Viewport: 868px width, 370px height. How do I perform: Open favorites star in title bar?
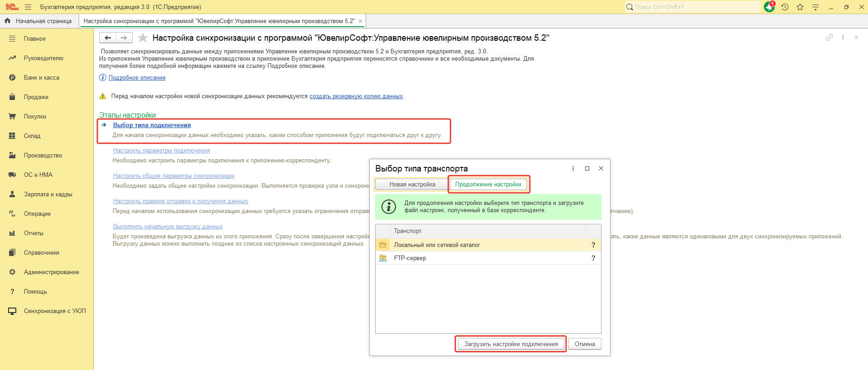(x=800, y=7)
